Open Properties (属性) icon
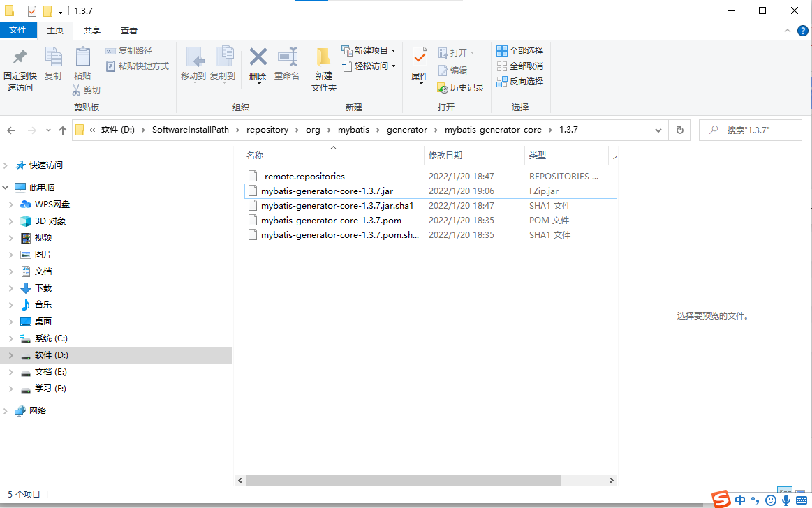Screen dimensions: 812x508 click(420, 57)
